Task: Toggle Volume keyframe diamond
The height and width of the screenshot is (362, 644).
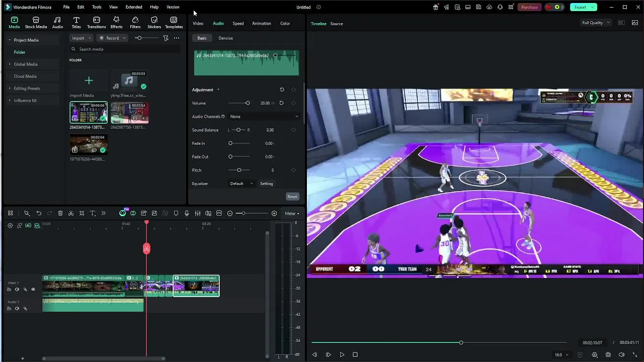Action: tap(293, 103)
